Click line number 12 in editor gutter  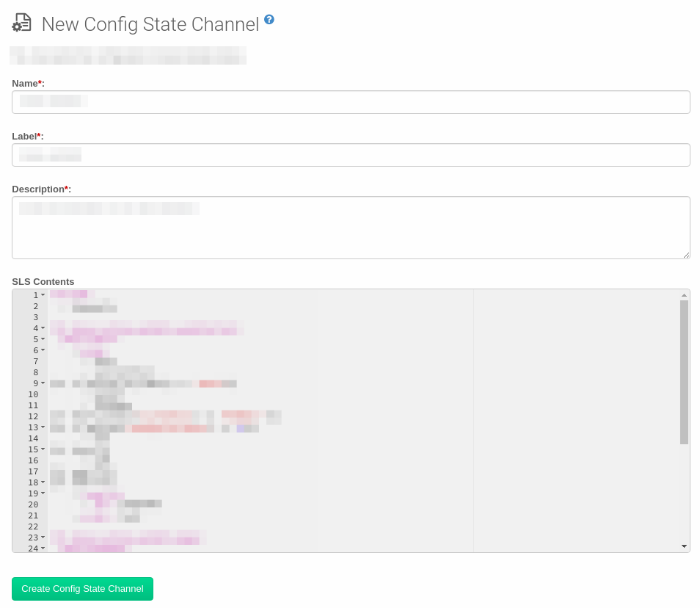click(33, 416)
